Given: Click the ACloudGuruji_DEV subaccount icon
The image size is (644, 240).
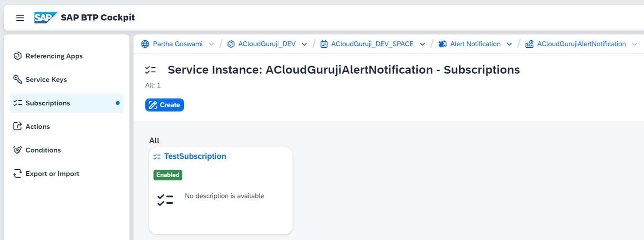Looking at the screenshot, I should (x=231, y=44).
